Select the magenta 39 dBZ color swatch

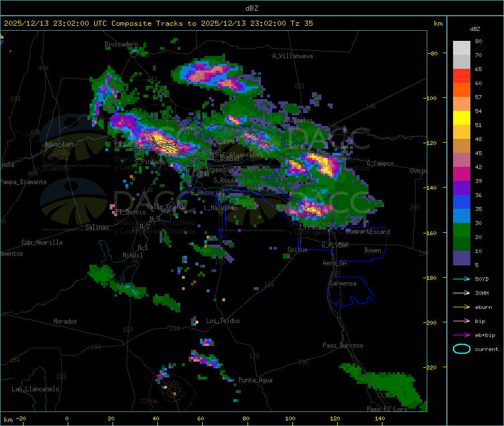(461, 174)
